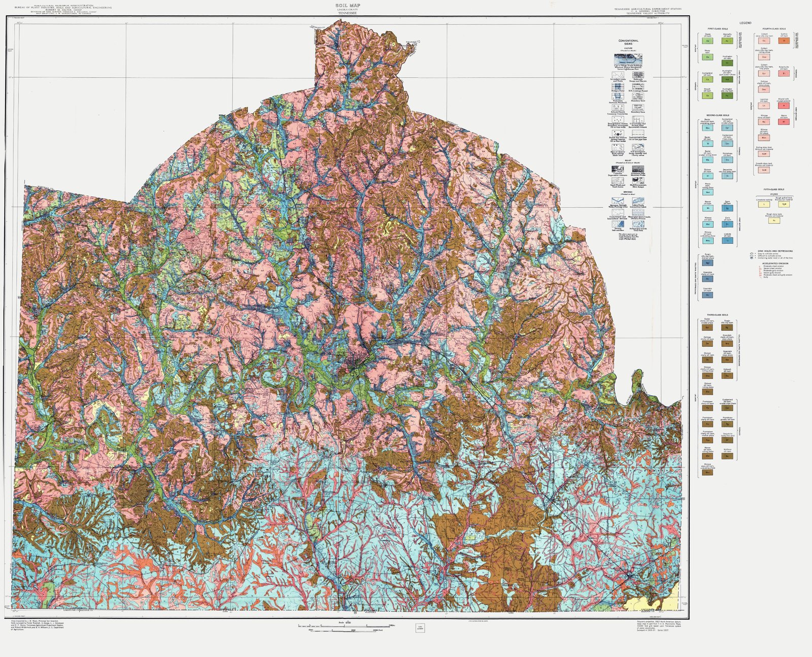The width and height of the screenshot is (812, 657).
Task: Click the Contours, Depression contours icon
Action: click(618, 169)
